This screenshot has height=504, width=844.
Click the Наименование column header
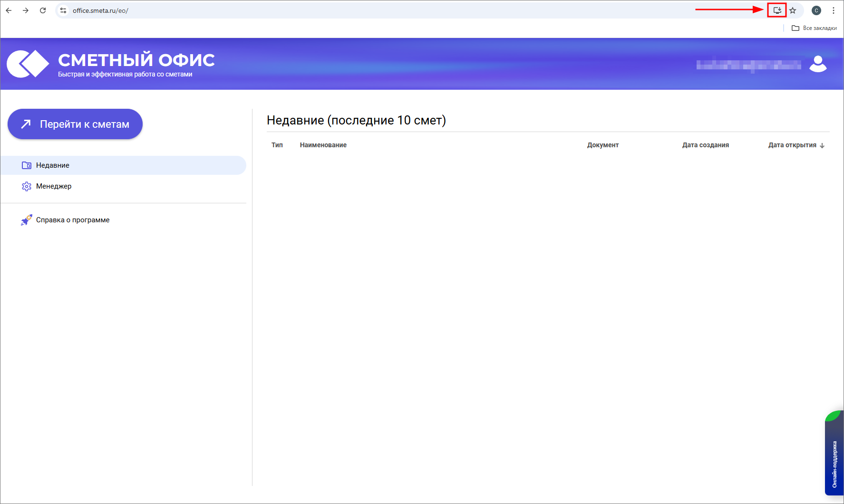323,145
